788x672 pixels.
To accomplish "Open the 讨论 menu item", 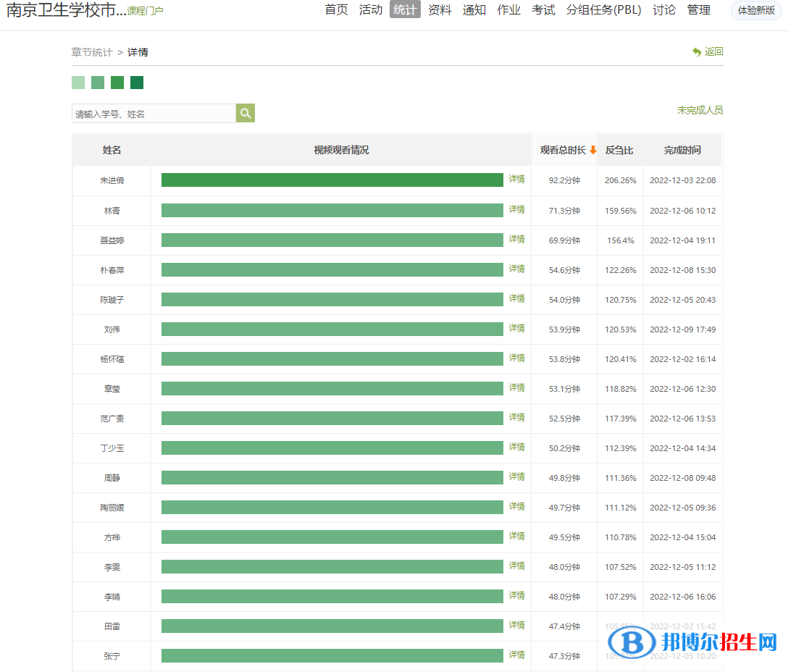I will pyautogui.click(x=664, y=10).
